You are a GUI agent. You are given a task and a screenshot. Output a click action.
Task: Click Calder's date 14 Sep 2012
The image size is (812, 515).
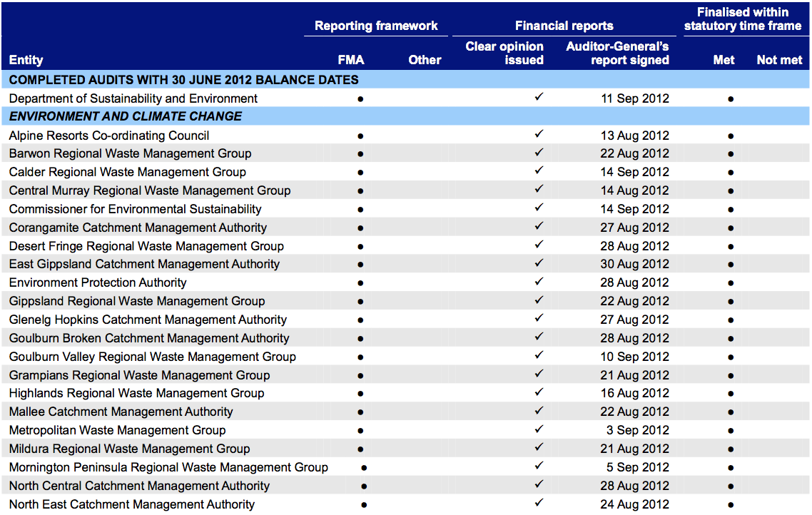635,172
